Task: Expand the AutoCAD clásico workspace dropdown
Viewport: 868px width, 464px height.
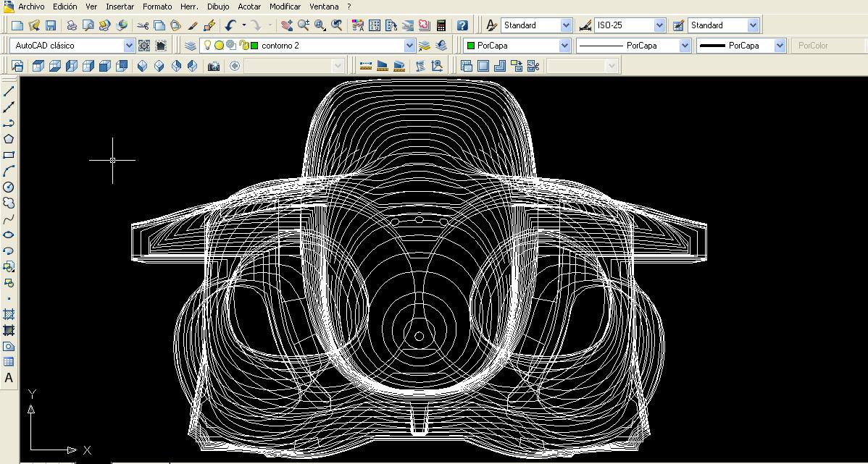Action: click(x=129, y=46)
